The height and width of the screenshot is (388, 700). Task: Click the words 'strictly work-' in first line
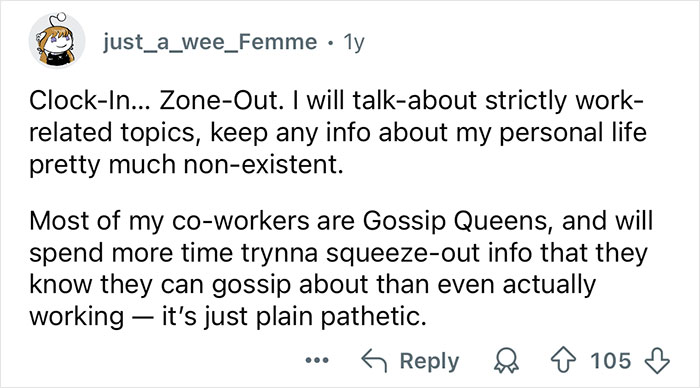pos(564,100)
